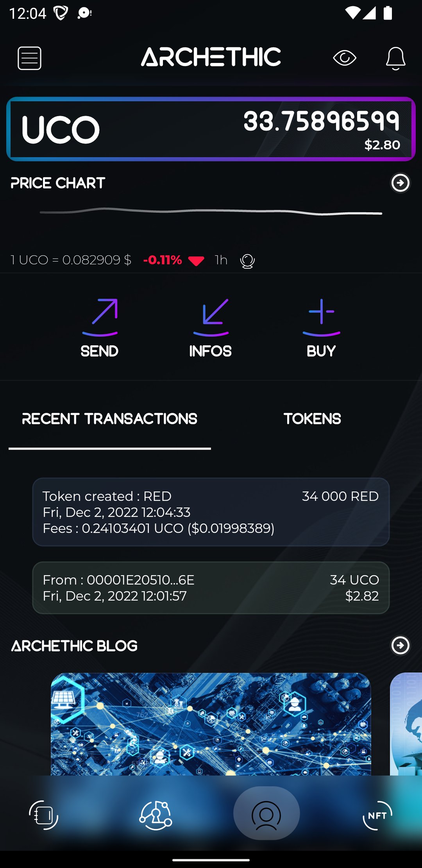Open the ARCHETHIC BLOG arrow
The height and width of the screenshot is (868, 422).
pyautogui.click(x=400, y=646)
